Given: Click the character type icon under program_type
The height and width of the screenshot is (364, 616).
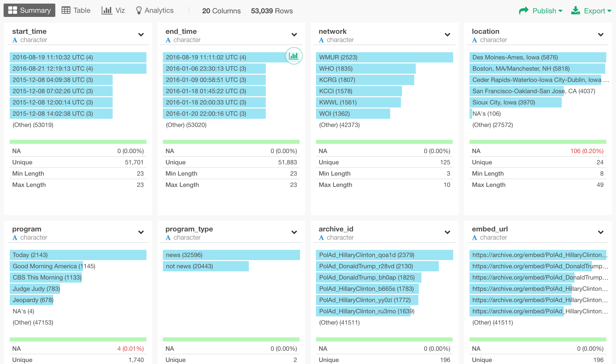Looking at the screenshot, I should (x=168, y=238).
